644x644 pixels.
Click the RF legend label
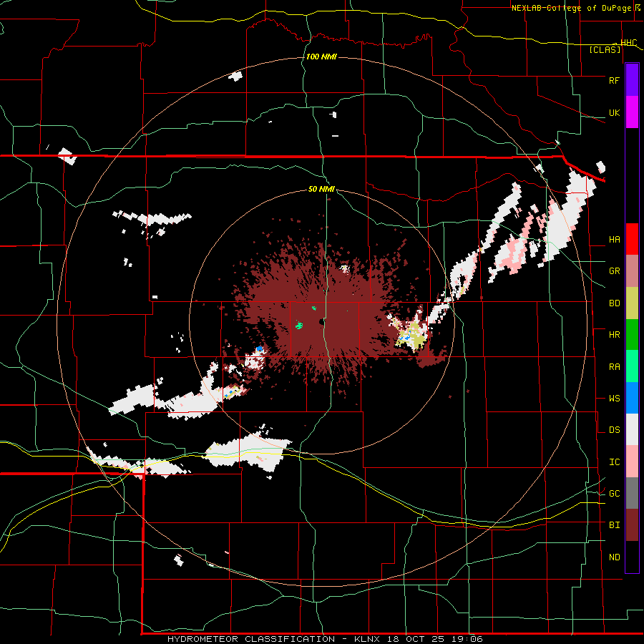614,80
